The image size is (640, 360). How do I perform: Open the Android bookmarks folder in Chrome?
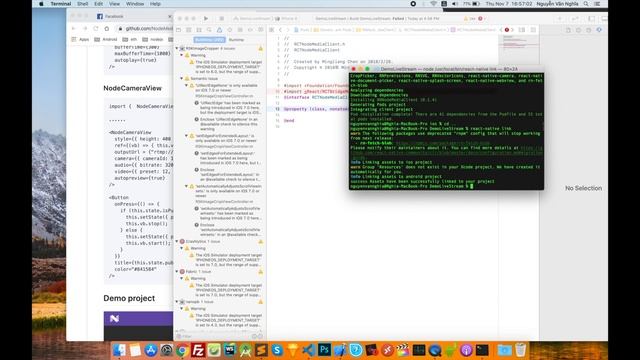click(x=105, y=40)
